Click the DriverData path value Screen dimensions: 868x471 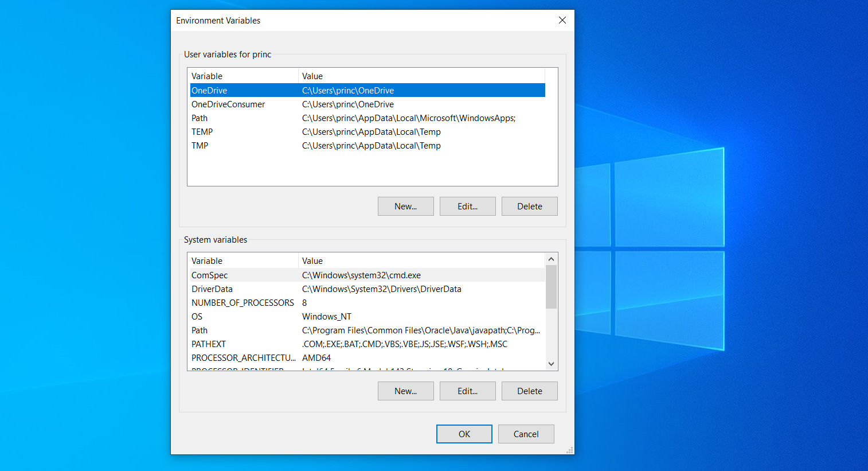[x=382, y=289]
